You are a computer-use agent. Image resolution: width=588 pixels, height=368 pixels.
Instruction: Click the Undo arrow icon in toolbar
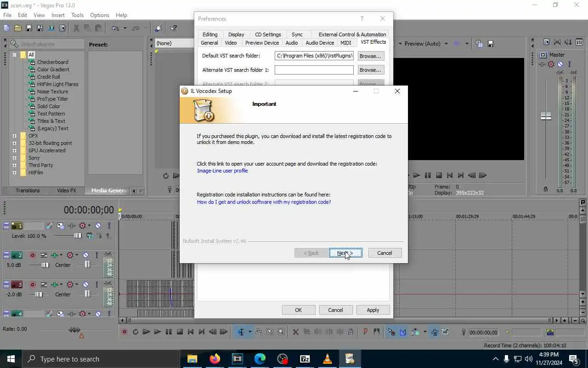tap(115, 28)
